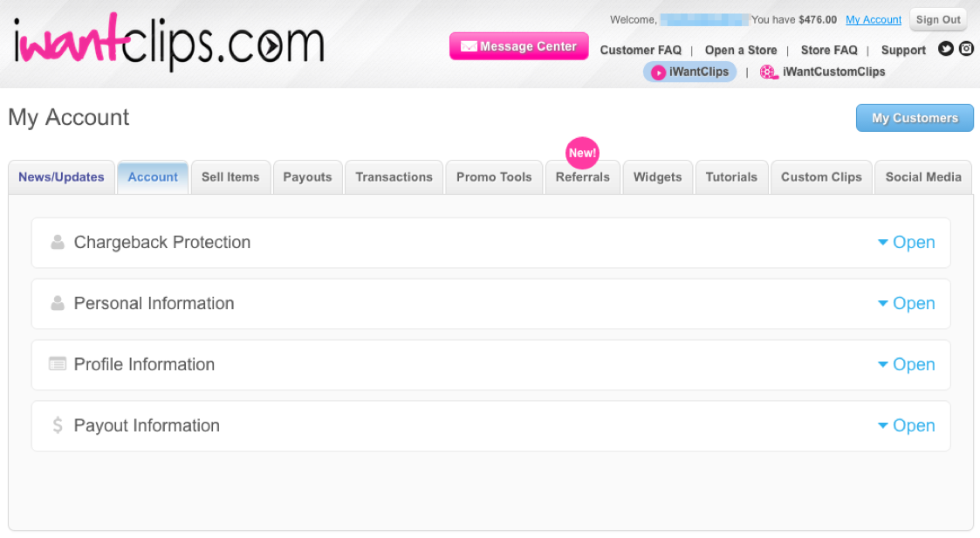Click the $476.00 balance text
The height and width of the screenshot is (538, 980).
(x=818, y=20)
